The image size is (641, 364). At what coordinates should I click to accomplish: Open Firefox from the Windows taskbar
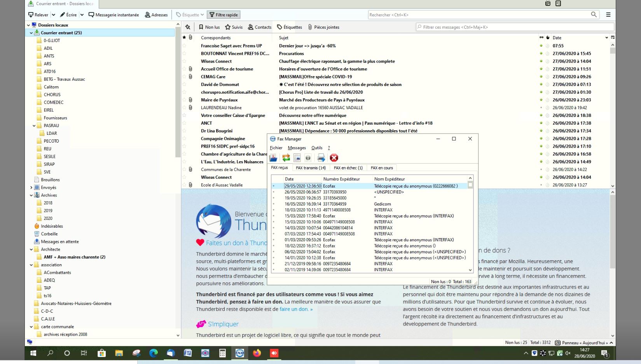click(257, 353)
